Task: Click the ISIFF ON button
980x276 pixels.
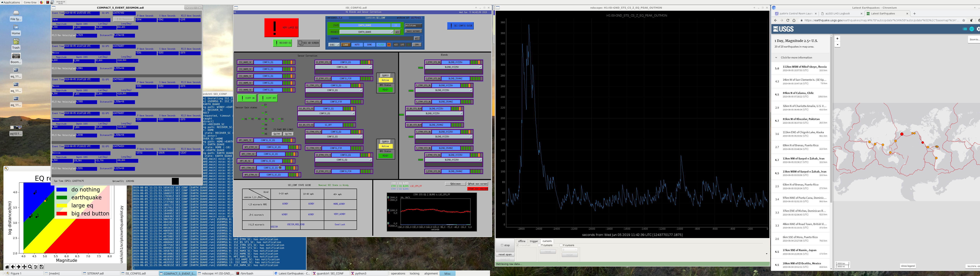Action: point(247,98)
